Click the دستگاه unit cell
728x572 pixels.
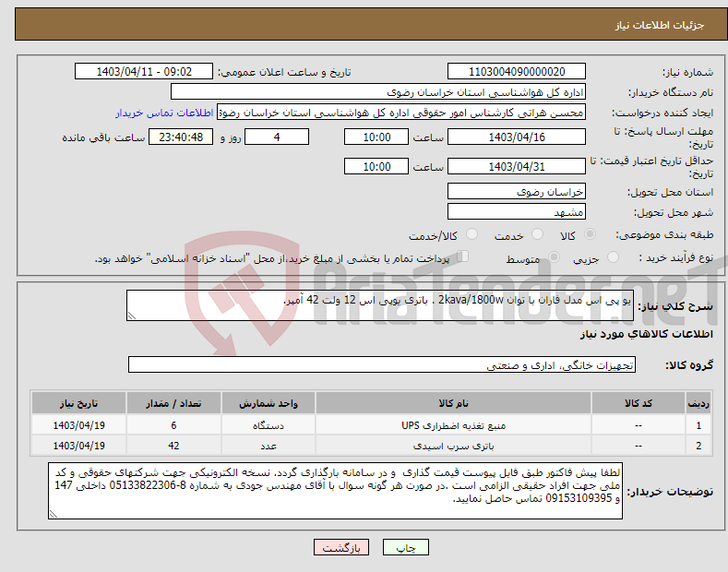[x=269, y=425]
